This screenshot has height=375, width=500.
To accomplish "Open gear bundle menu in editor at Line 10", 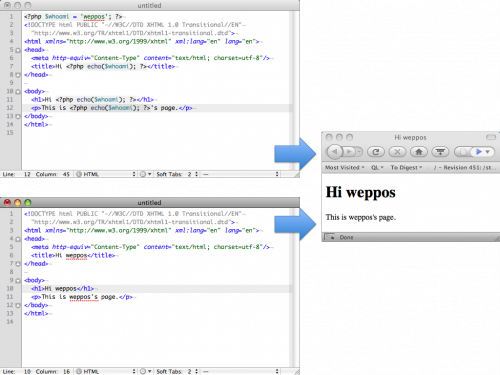I will click(145, 371).
